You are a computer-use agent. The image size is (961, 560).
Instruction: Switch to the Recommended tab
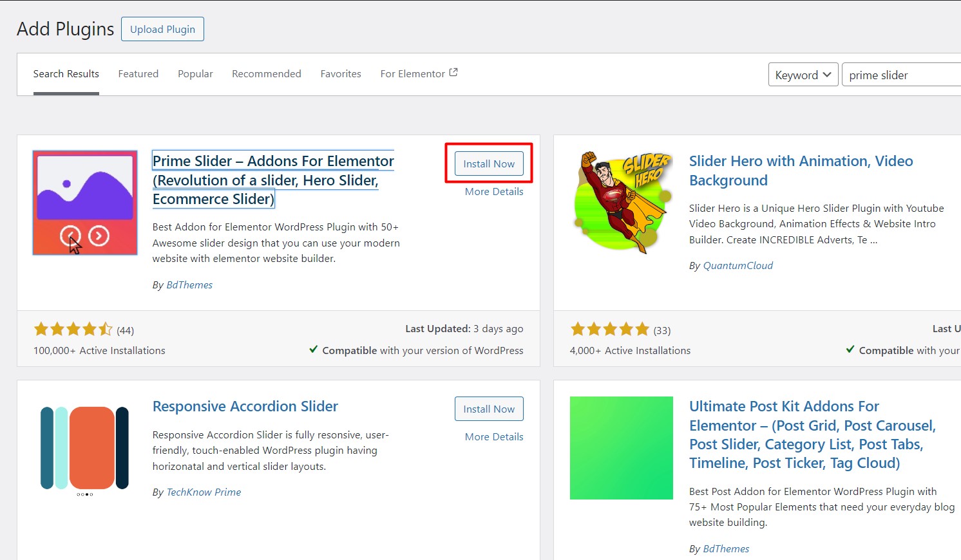pos(267,74)
